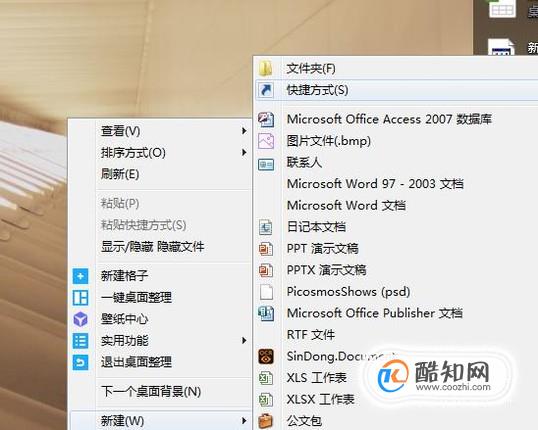
Task: Click the Excel icon beside XLS 工作表
Action: coord(266,378)
